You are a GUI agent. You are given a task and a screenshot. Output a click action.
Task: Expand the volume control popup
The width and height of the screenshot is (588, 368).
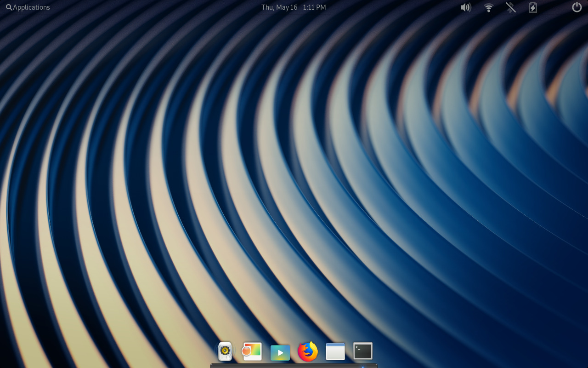pos(465,7)
